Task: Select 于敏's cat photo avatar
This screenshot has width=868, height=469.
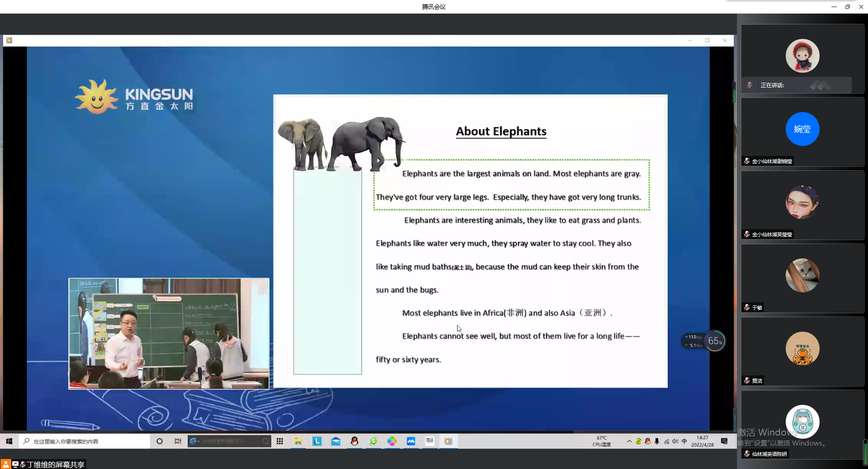Action: coord(802,275)
